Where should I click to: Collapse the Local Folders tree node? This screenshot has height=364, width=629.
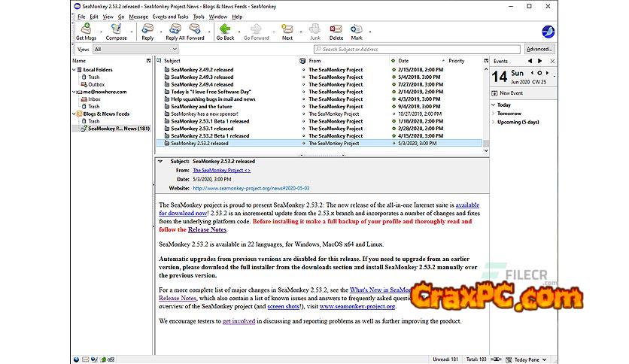(x=75, y=69)
